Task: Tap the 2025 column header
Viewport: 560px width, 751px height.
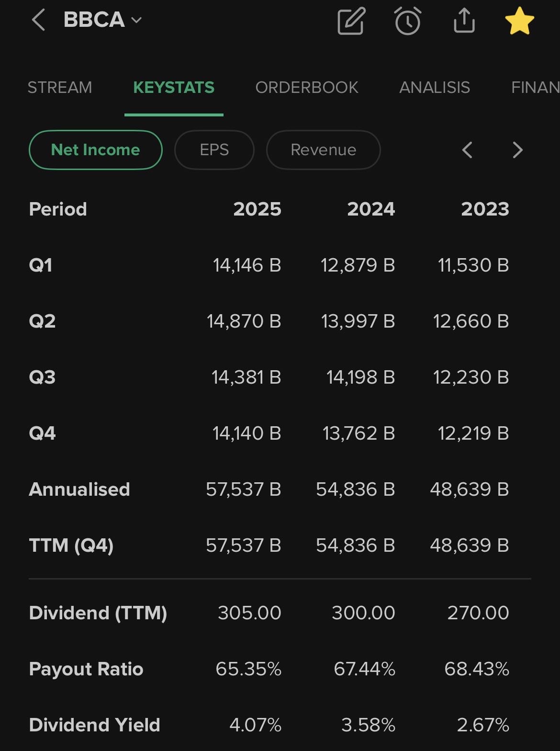Action: (x=257, y=209)
